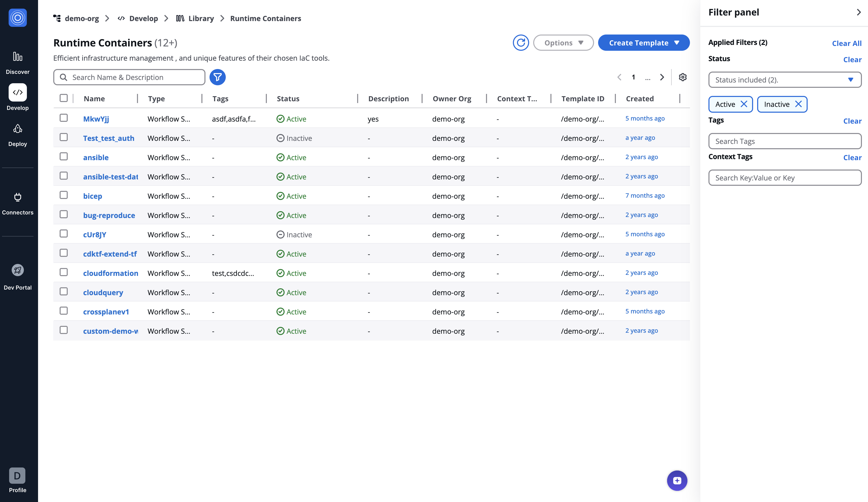Image resolution: width=868 pixels, height=502 pixels.
Task: Remove the Active status filter chip
Action: coord(744,104)
